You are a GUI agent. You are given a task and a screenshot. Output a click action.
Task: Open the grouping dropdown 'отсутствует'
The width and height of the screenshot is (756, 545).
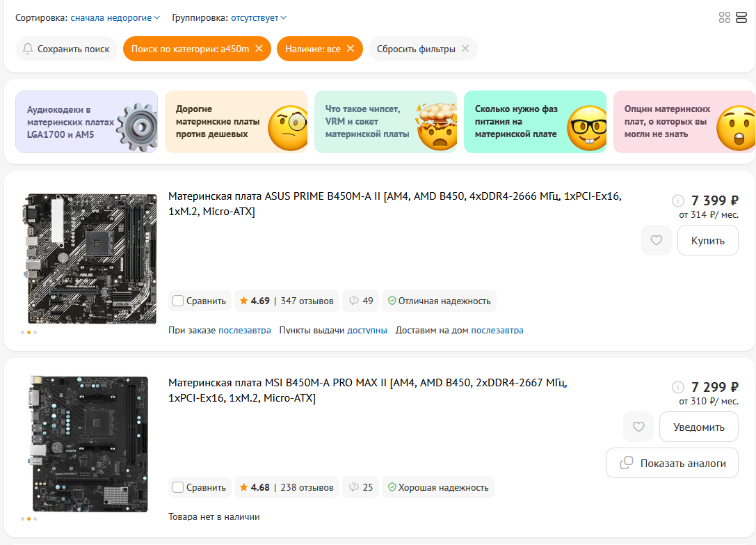click(x=259, y=18)
